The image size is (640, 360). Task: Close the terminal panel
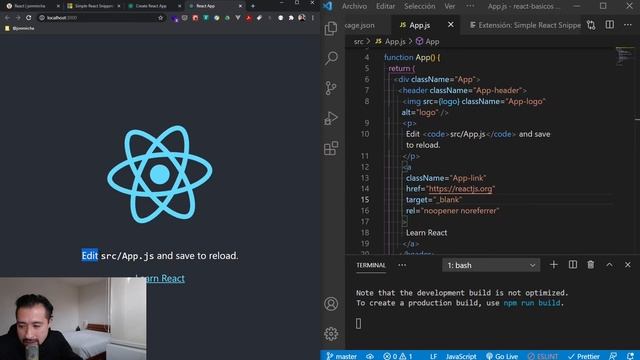tap(628, 265)
